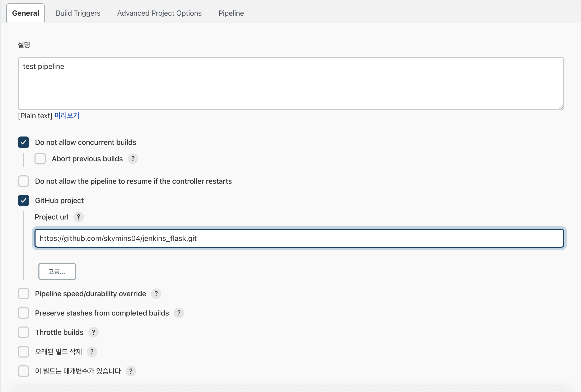
Task: Enable Abort previous builds checkbox
Action: pos(40,159)
